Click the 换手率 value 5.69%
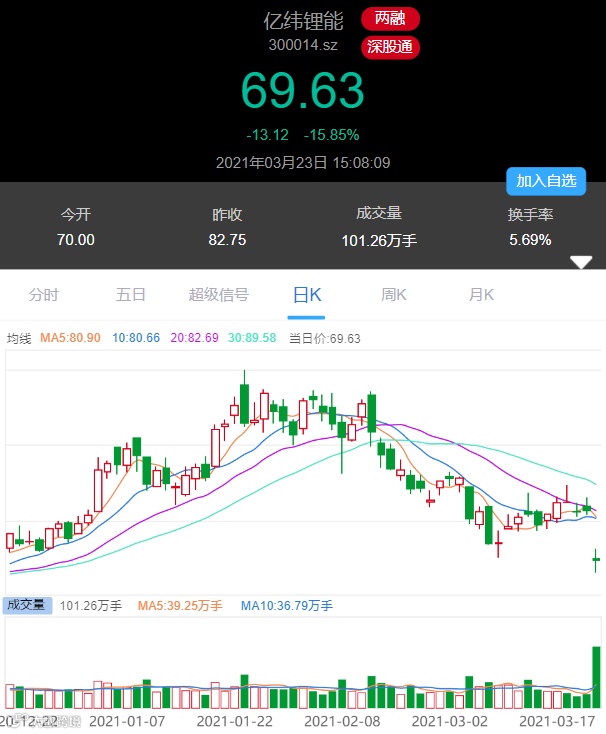Screen dimensions: 606x734 (x=530, y=240)
